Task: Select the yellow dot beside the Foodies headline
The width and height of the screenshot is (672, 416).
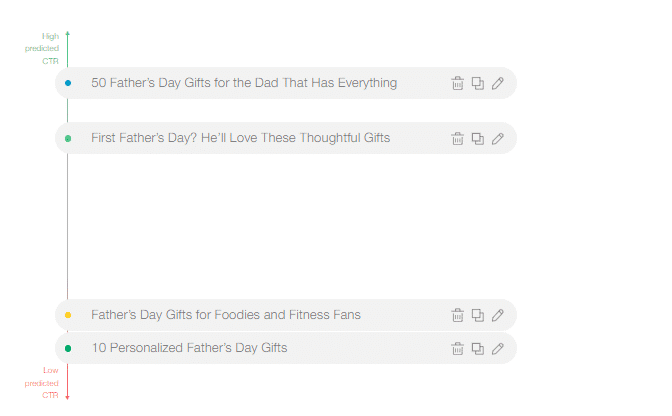Action: pos(68,315)
